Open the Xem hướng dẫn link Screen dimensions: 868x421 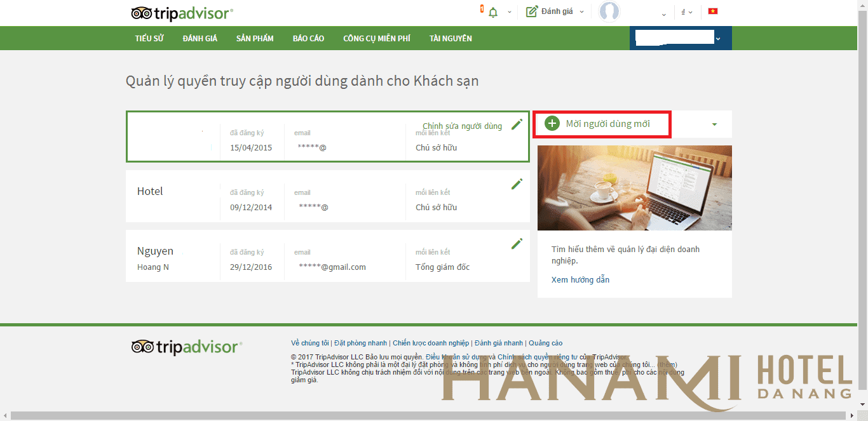pos(579,279)
